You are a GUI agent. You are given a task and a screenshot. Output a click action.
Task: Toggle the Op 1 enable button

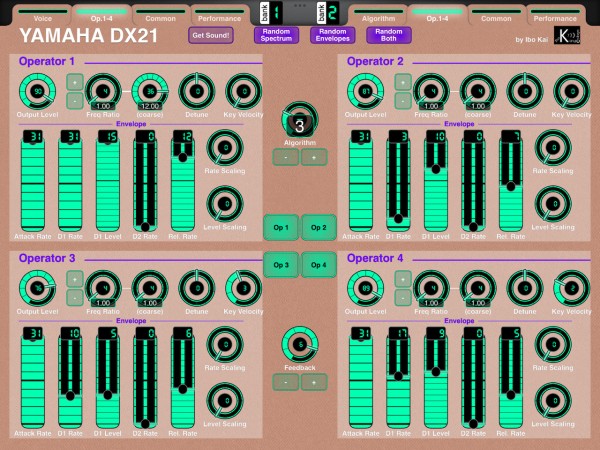(x=281, y=227)
